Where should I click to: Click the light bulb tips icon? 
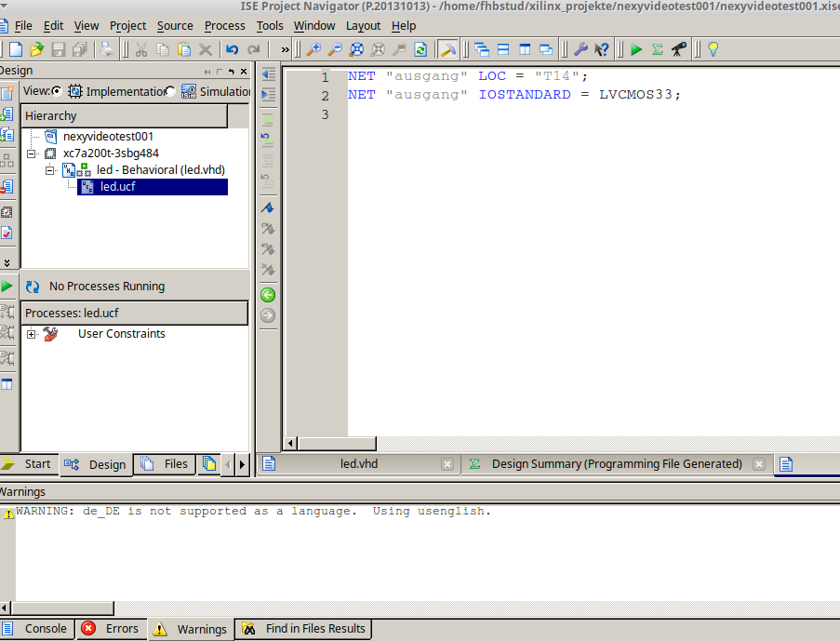click(713, 49)
